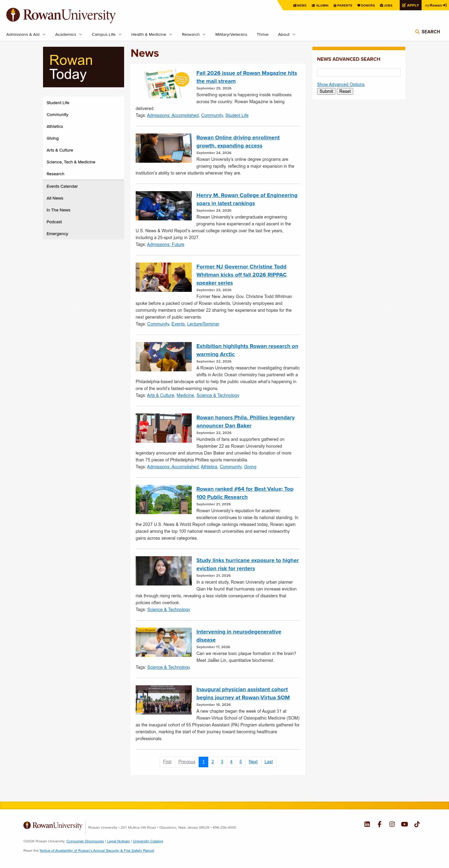
Task: Go to page 5 of news
Action: coord(241,761)
